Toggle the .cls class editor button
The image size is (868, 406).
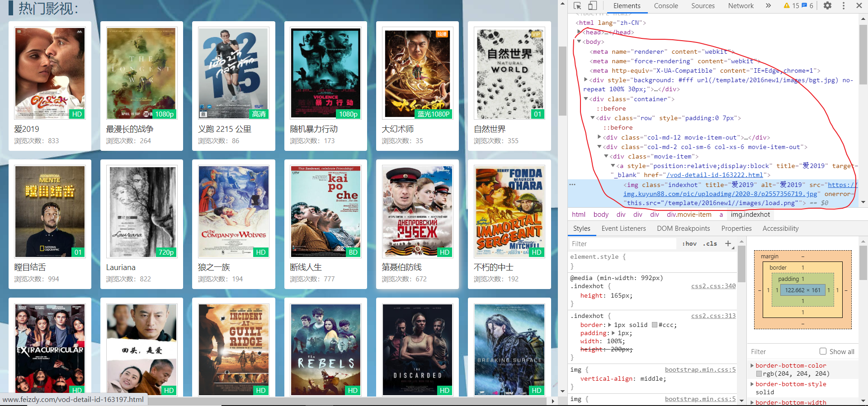[710, 244]
